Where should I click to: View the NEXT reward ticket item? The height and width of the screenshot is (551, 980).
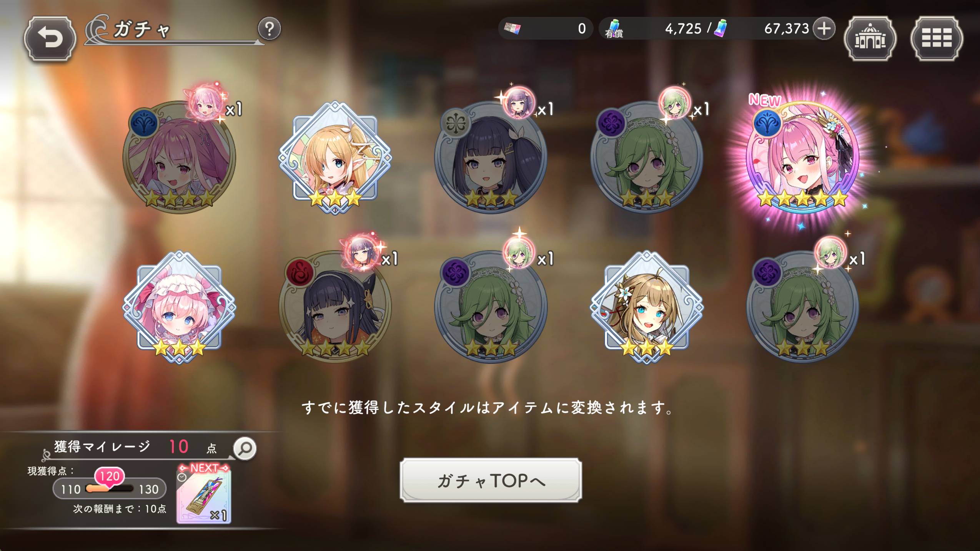pos(204,495)
